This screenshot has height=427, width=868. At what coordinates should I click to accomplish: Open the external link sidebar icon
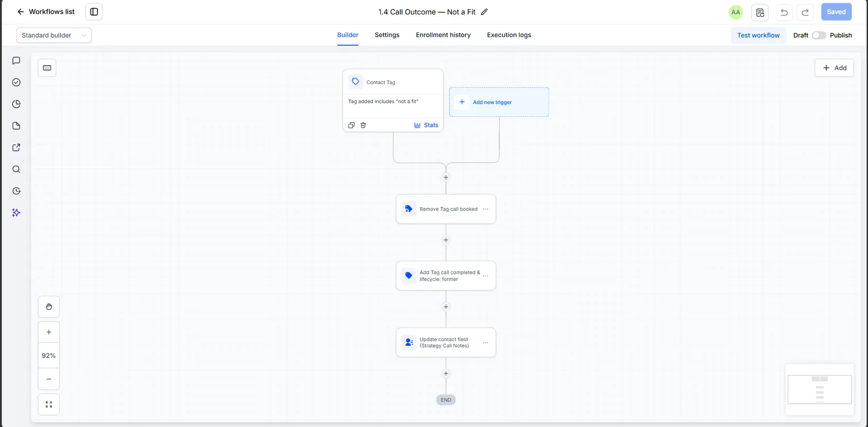pos(16,148)
